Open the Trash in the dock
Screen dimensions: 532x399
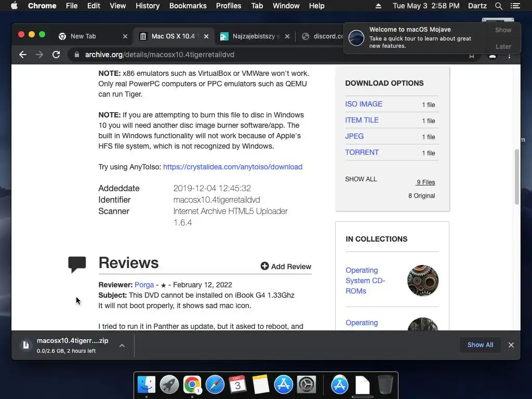[385, 385]
